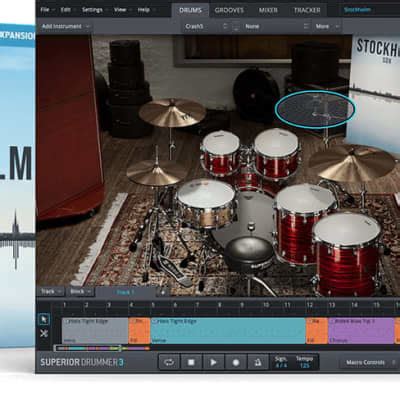
Task: Click the left crash cymbal in the kit
Action: click(x=172, y=112)
